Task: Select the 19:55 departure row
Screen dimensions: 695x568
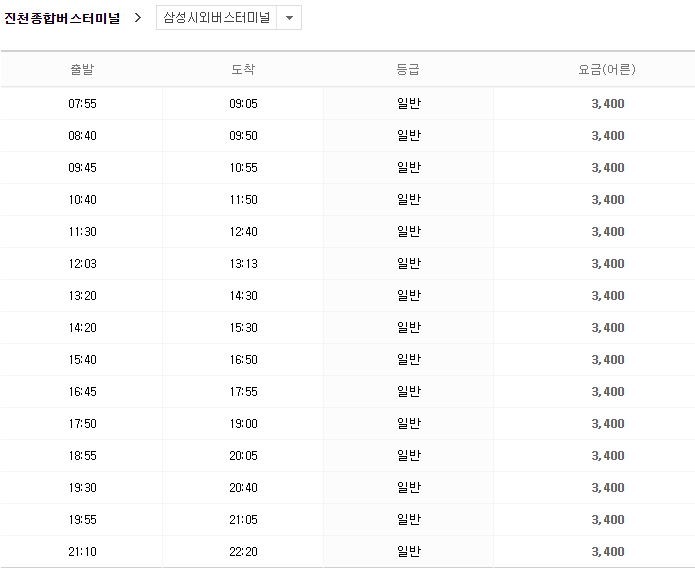Action: 82,520
